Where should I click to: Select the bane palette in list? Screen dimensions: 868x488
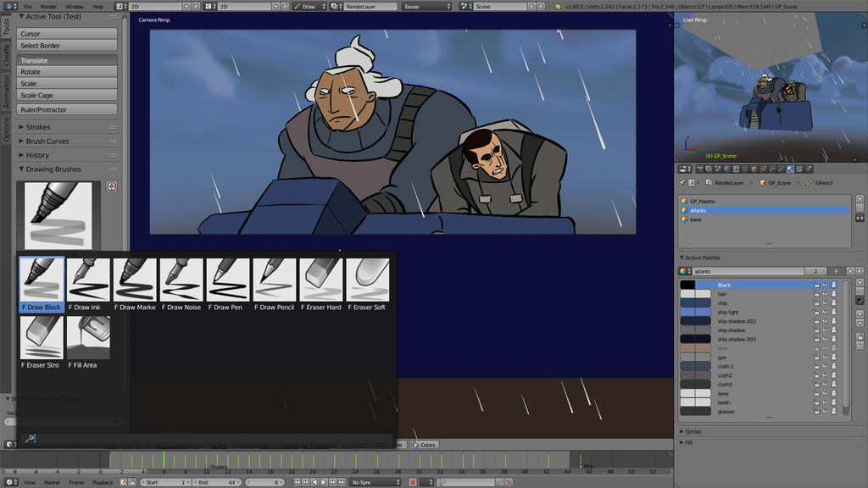(764, 219)
